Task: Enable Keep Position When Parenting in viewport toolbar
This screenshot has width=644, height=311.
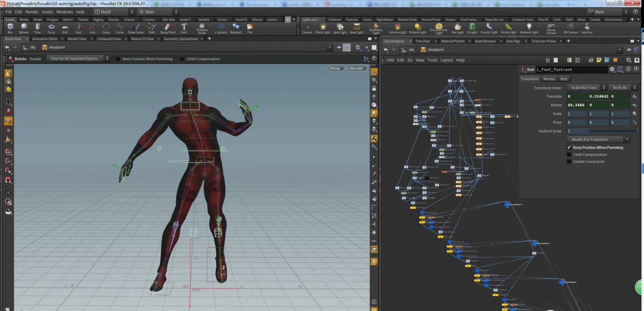Action: pyautogui.click(x=118, y=59)
